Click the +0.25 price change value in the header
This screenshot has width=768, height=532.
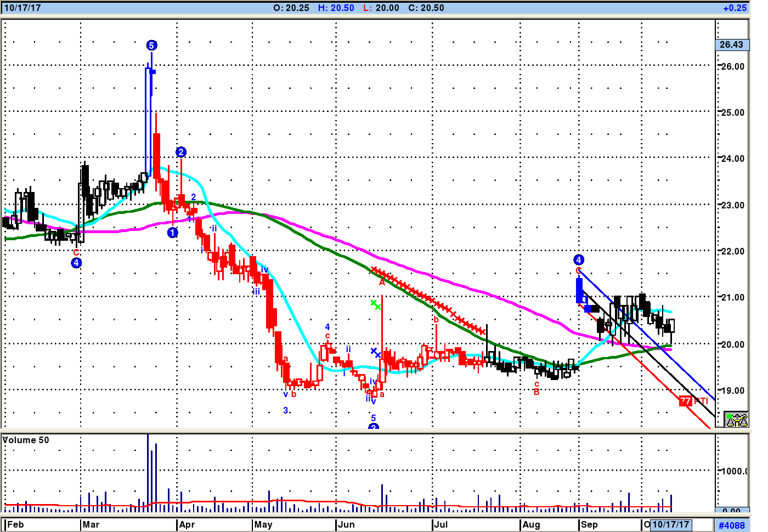735,8
